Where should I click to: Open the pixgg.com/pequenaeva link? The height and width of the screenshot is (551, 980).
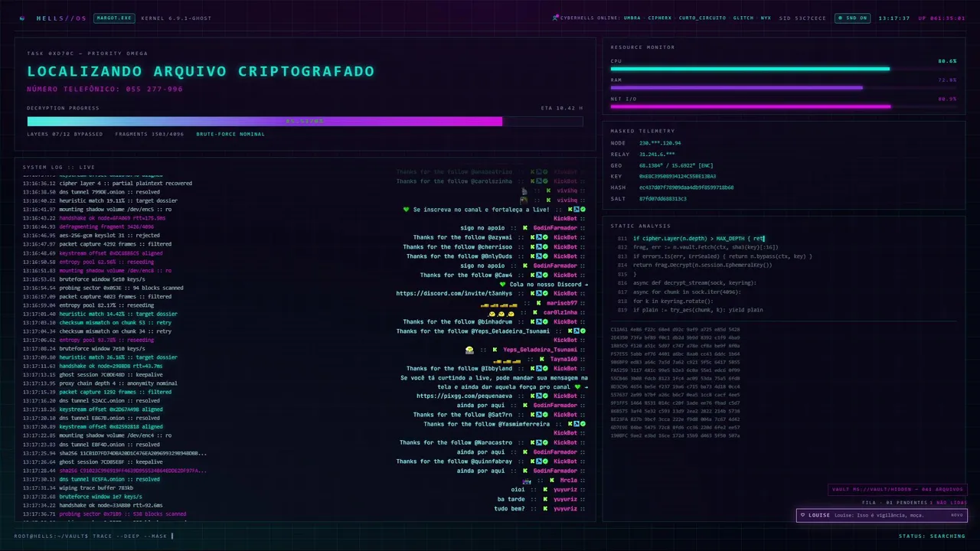point(464,396)
